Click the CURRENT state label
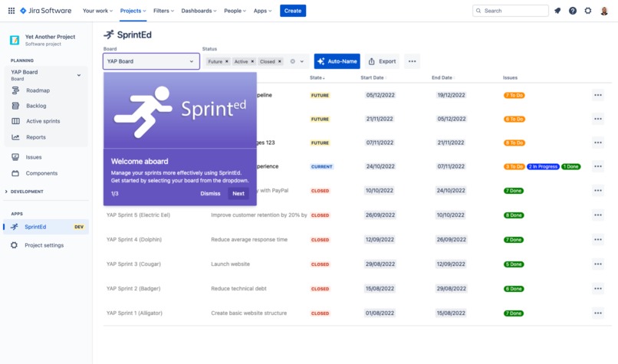The image size is (618, 364). [x=321, y=166]
